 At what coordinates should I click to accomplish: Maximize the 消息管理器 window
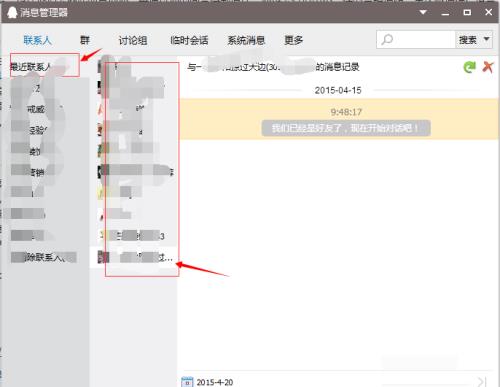pos(467,12)
